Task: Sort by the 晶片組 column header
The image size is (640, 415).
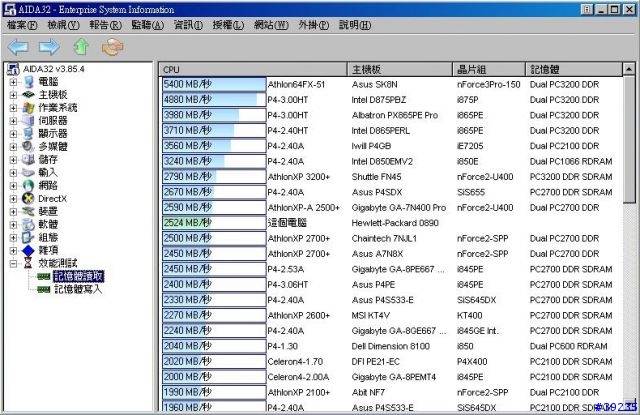Action: click(x=489, y=69)
